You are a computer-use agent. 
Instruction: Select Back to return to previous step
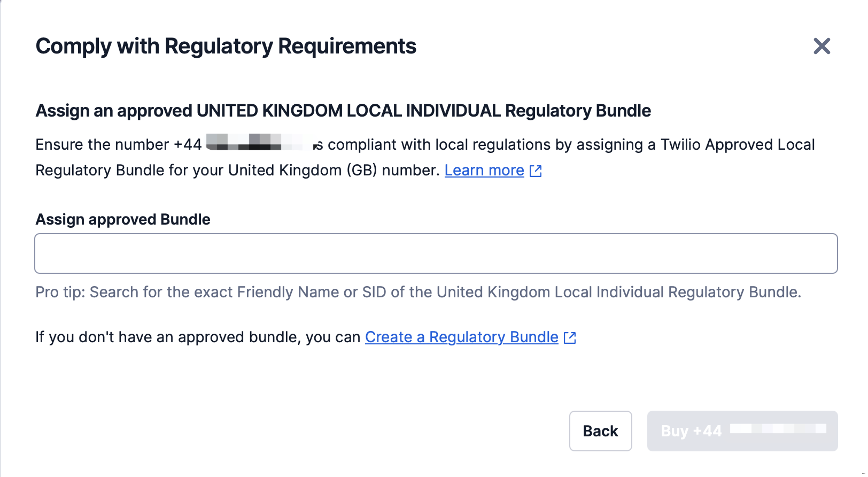pos(600,431)
